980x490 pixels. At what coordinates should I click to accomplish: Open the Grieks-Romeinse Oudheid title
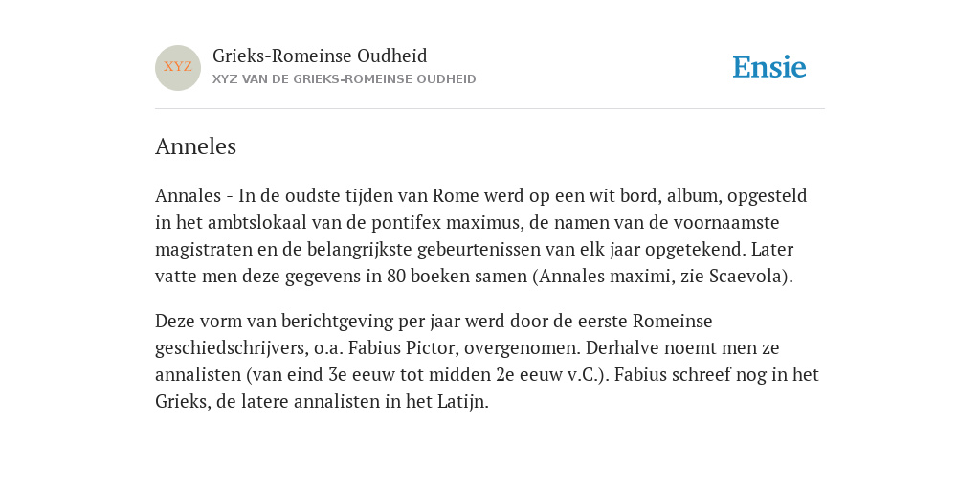(x=320, y=56)
